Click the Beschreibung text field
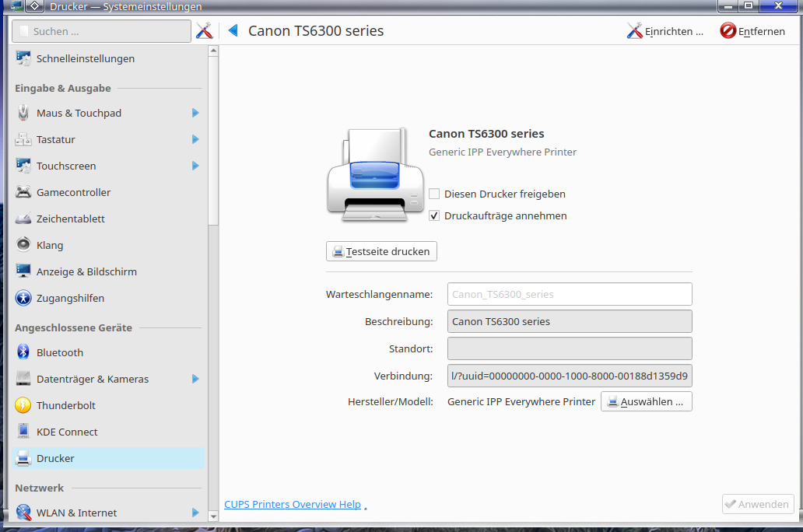 570,321
